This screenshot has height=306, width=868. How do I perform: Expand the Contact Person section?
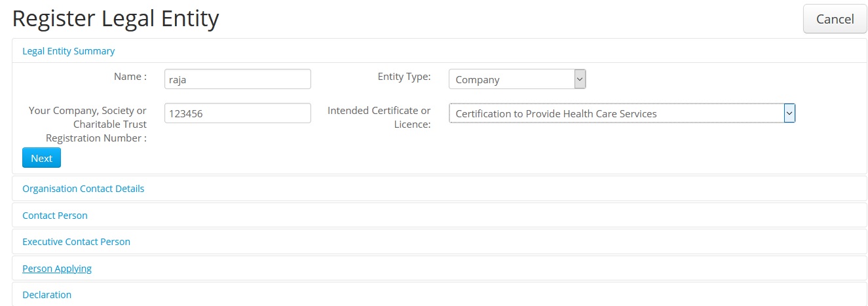coord(55,216)
